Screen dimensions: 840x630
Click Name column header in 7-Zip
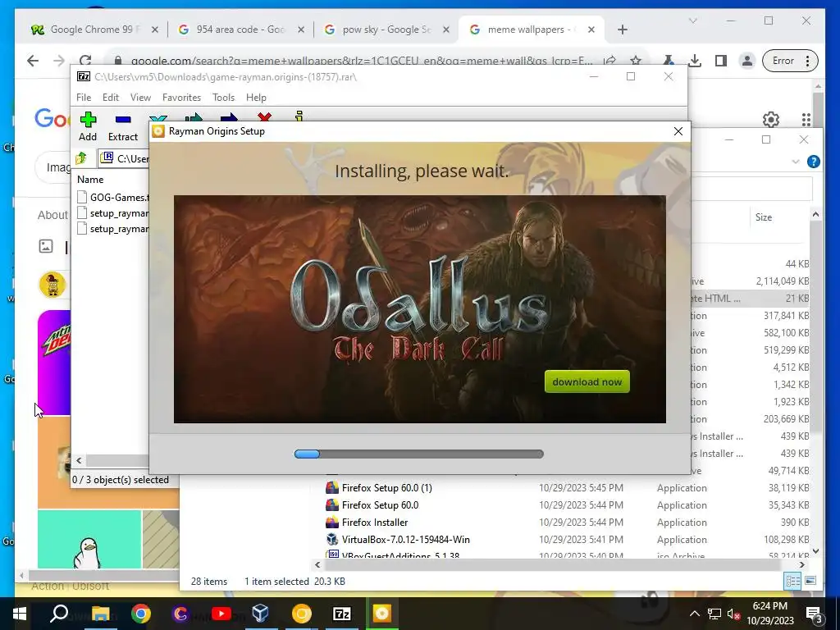pos(90,180)
